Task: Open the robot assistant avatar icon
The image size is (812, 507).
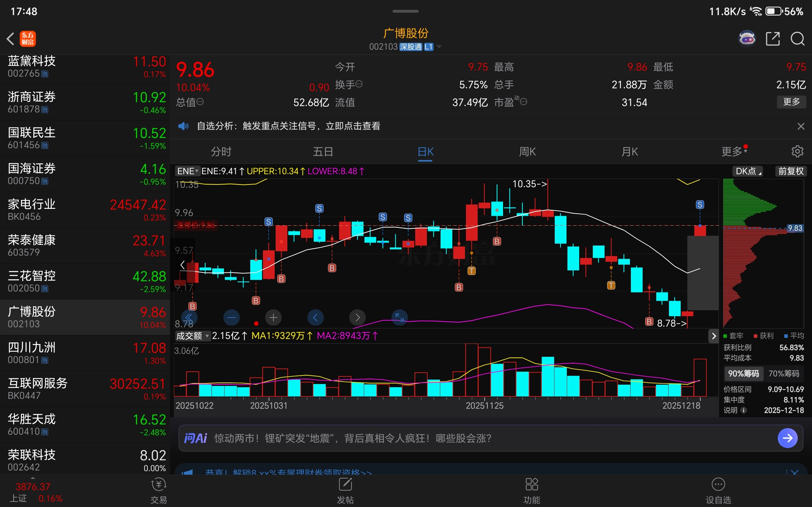Action: (x=747, y=39)
